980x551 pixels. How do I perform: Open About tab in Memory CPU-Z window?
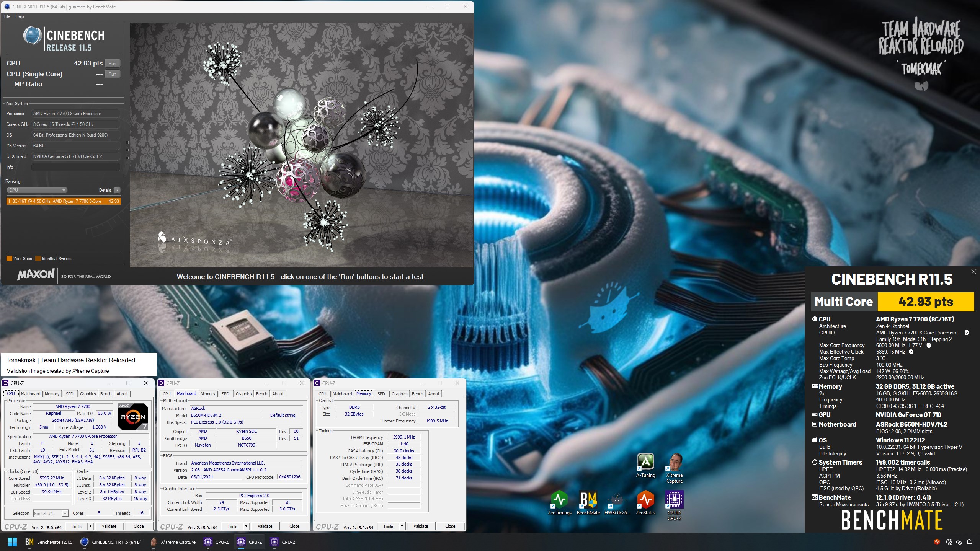click(434, 394)
